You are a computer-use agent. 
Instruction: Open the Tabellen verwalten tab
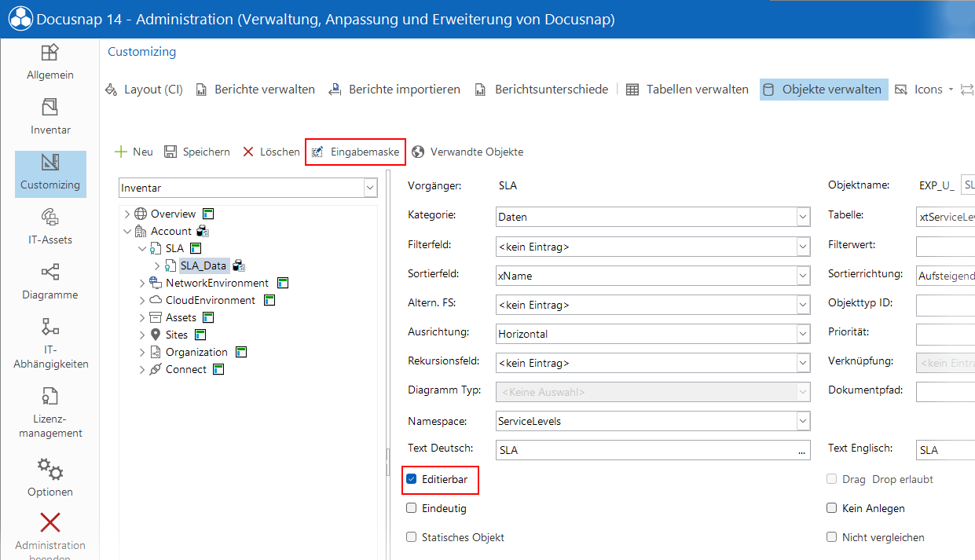click(687, 90)
